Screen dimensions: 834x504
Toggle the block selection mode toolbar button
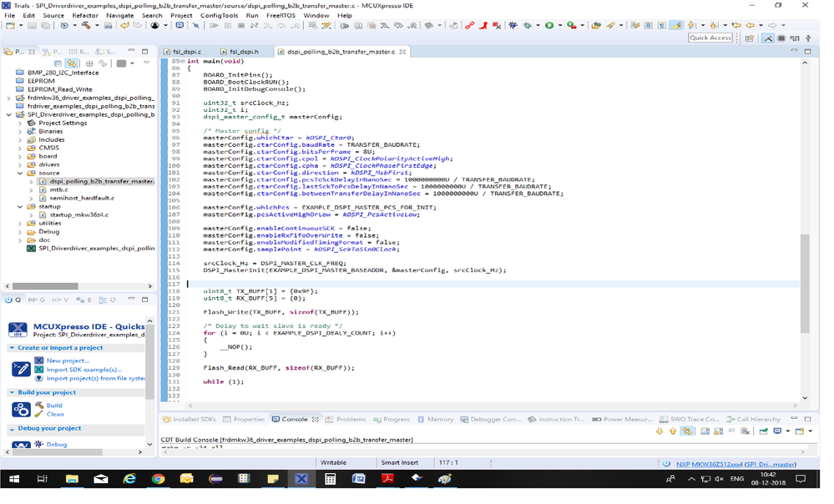[648, 25]
